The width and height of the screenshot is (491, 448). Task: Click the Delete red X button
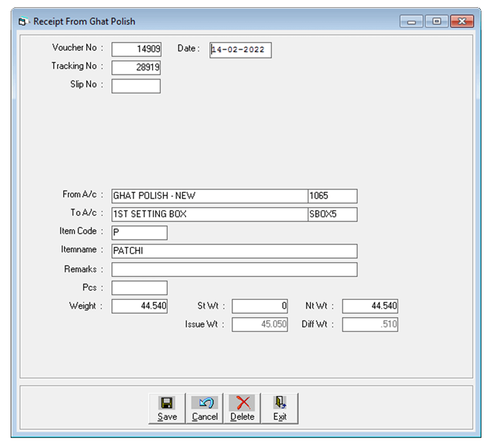(x=243, y=409)
